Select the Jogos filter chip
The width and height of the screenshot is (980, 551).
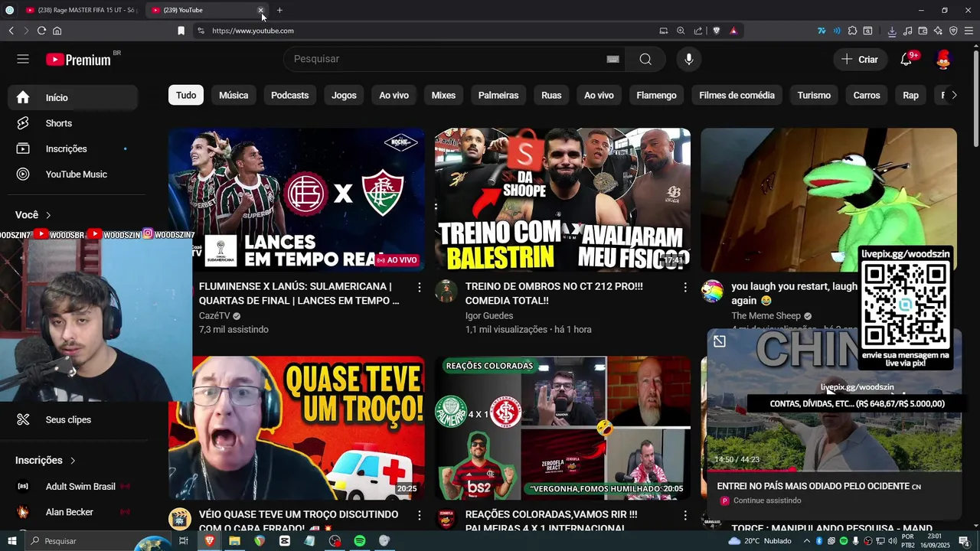tap(344, 95)
